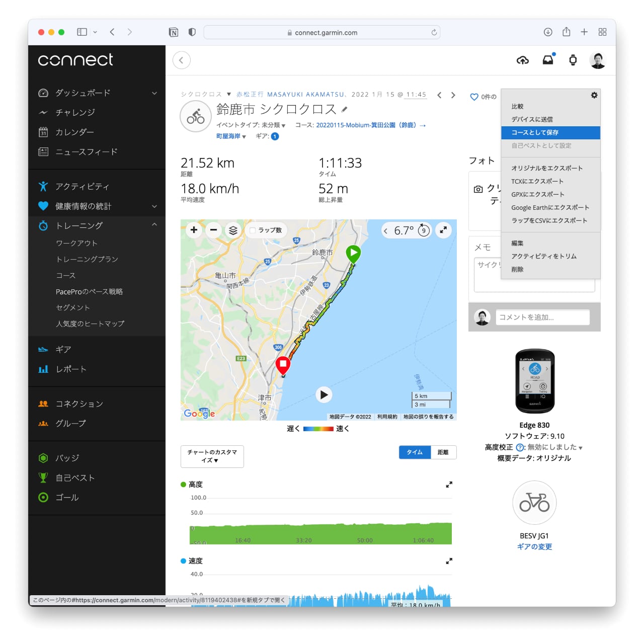Choose GPXにエクスポート menu option
This screenshot has height=644, width=644.
(538, 194)
